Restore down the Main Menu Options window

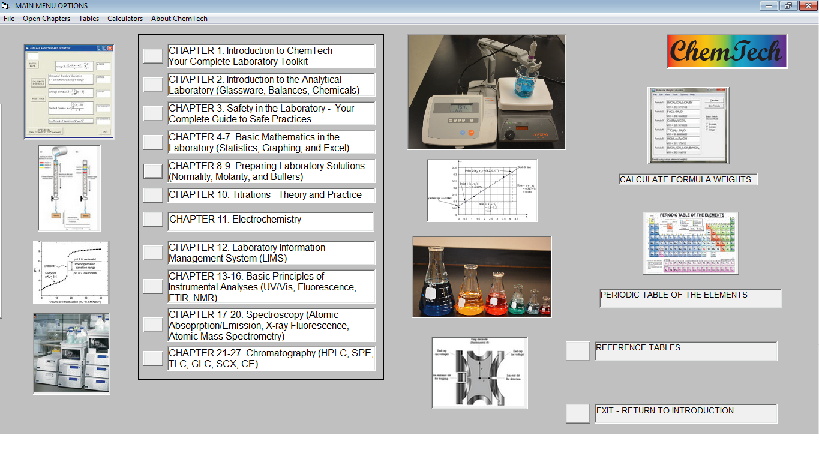[x=788, y=6]
